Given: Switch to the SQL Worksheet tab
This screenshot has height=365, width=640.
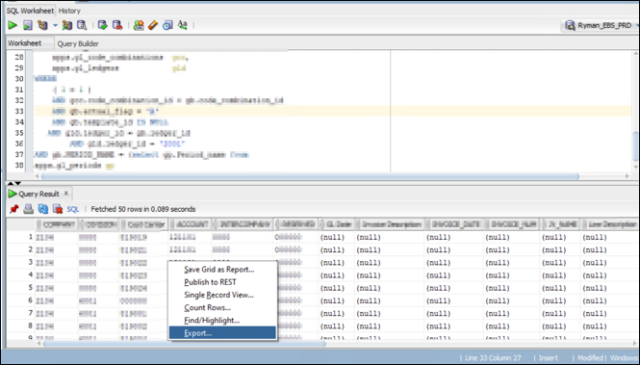Looking at the screenshot, I should pyautogui.click(x=30, y=11).
